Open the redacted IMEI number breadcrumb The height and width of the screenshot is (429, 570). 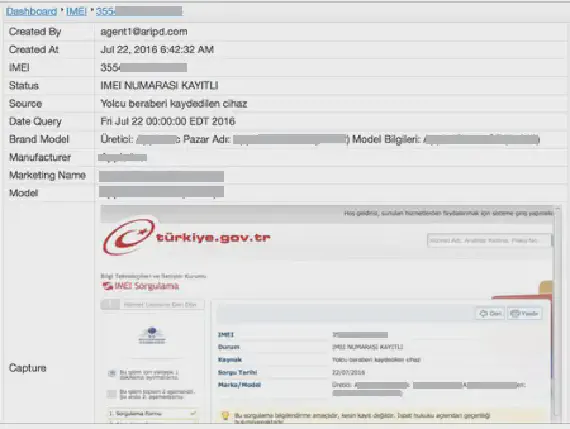point(139,11)
